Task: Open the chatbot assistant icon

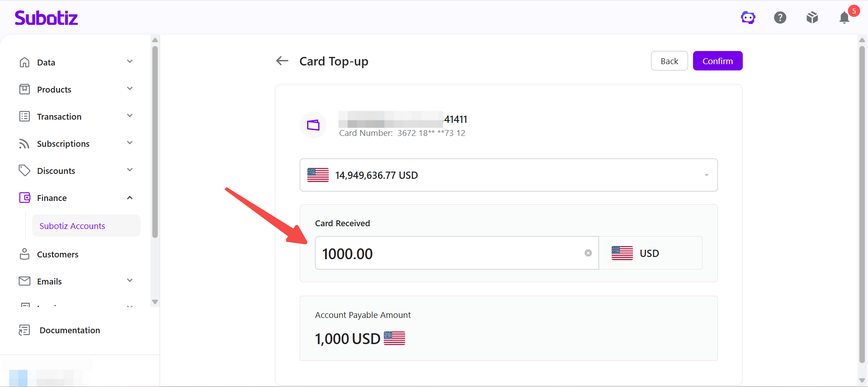Action: (748, 18)
